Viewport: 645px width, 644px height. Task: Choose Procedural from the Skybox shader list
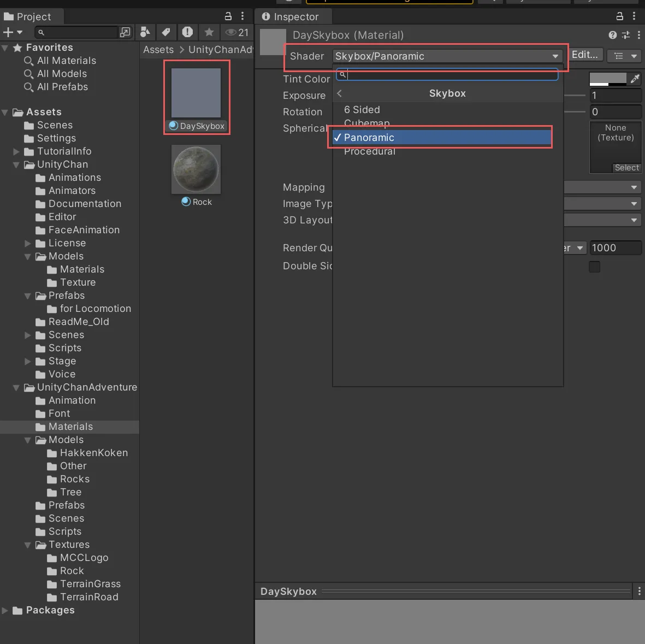370,152
